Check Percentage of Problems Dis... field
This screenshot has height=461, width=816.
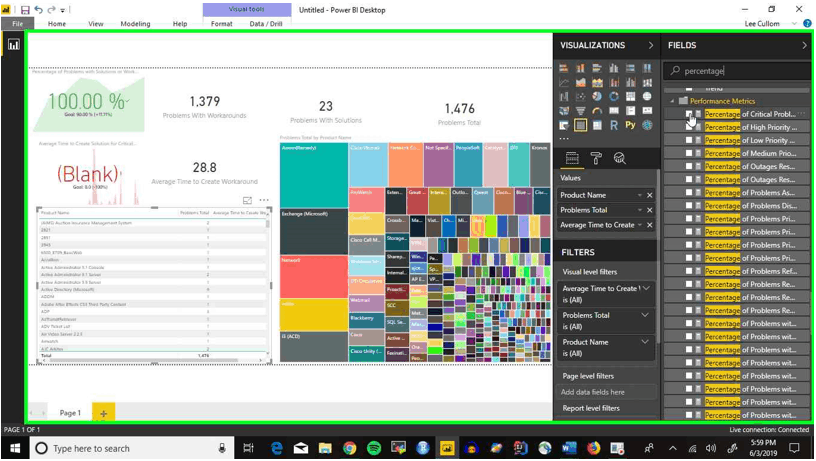(x=688, y=206)
